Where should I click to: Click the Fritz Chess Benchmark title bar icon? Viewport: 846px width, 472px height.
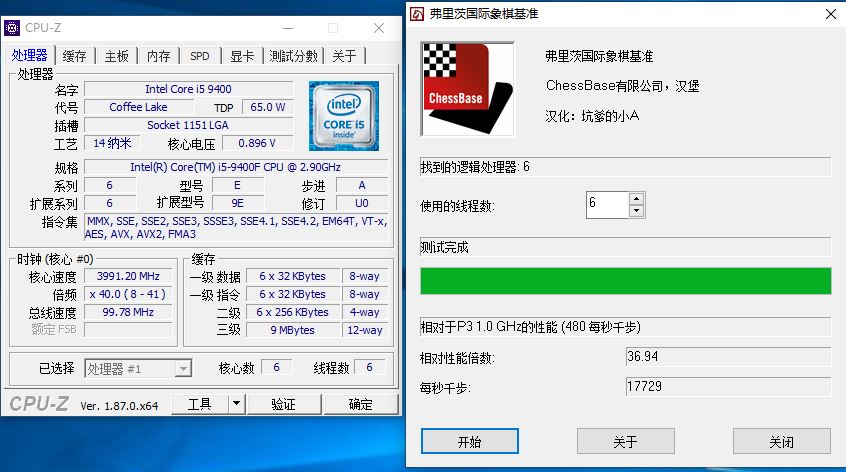417,13
